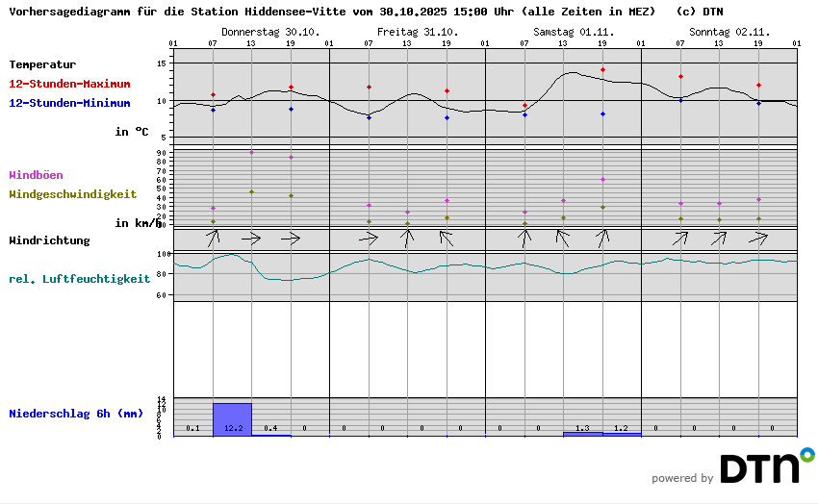
Task: Click the magenta "Windböen" legend label
Action: pyautogui.click(x=36, y=175)
